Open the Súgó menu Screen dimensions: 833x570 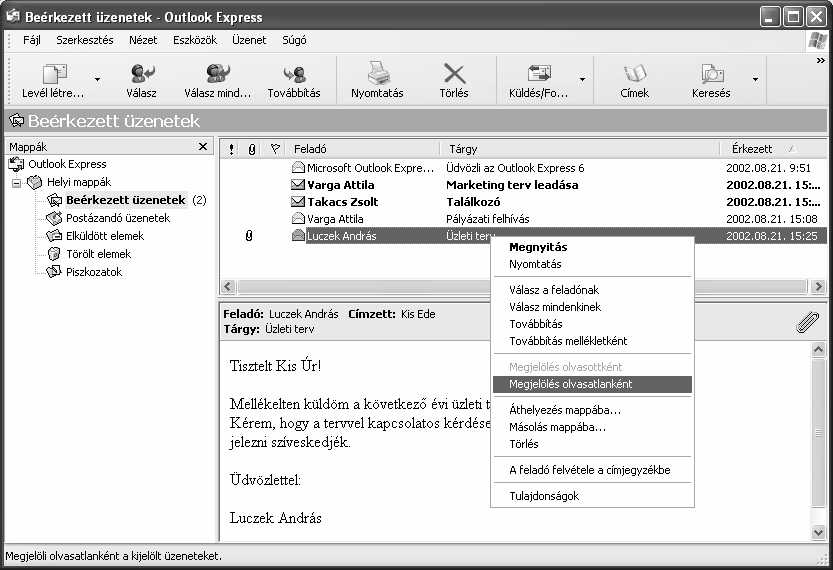point(294,40)
